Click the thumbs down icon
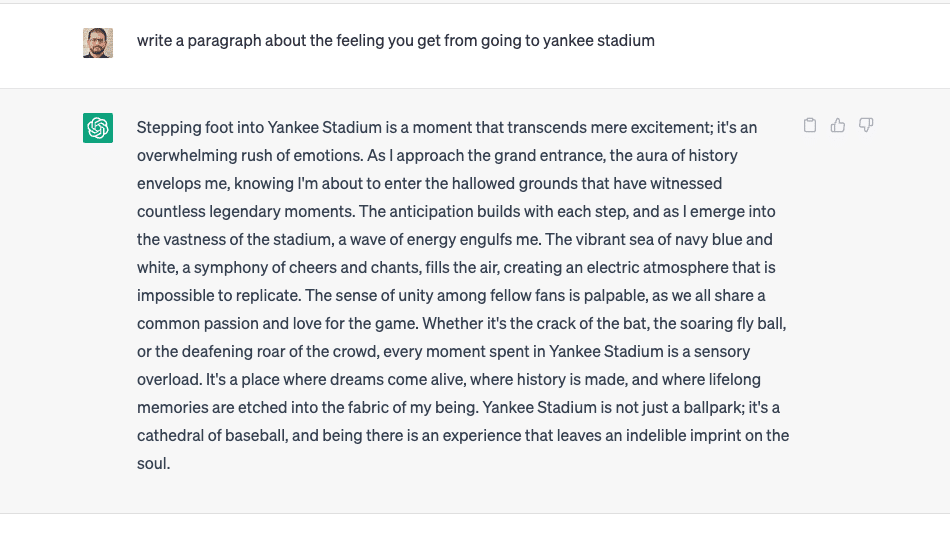 coord(866,125)
